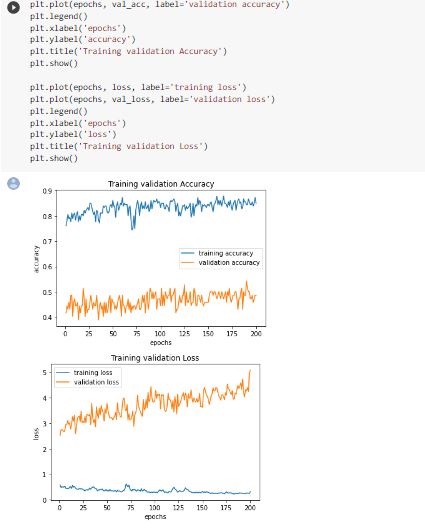425x529 pixels.
Task: Select the Training validation Accuracy chart image
Action: [150, 263]
